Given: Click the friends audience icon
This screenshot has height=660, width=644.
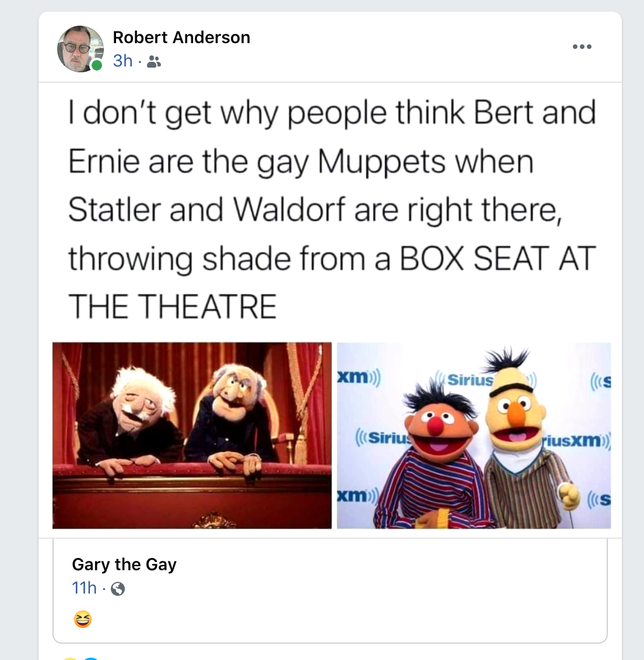Looking at the screenshot, I should [154, 62].
